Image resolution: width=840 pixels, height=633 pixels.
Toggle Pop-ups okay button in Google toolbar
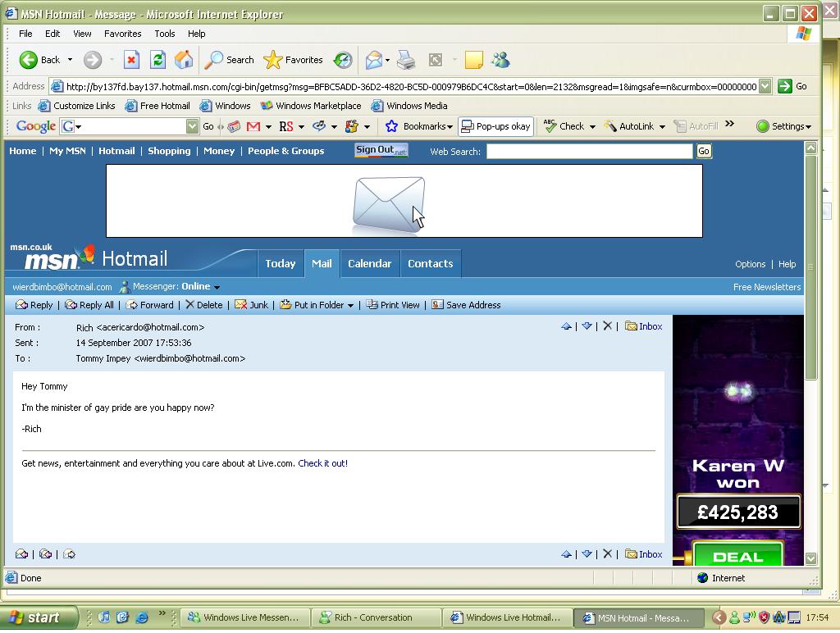pos(495,126)
